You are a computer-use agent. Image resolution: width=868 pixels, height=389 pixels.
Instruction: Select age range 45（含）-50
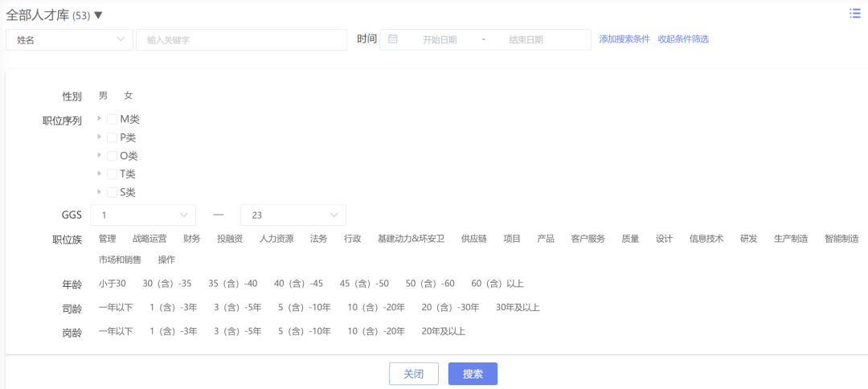364,284
